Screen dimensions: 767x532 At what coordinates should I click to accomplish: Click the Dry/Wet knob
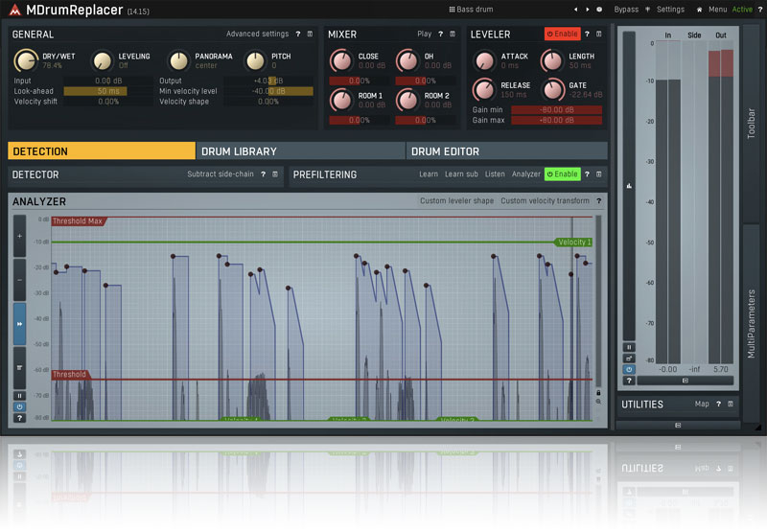point(26,61)
